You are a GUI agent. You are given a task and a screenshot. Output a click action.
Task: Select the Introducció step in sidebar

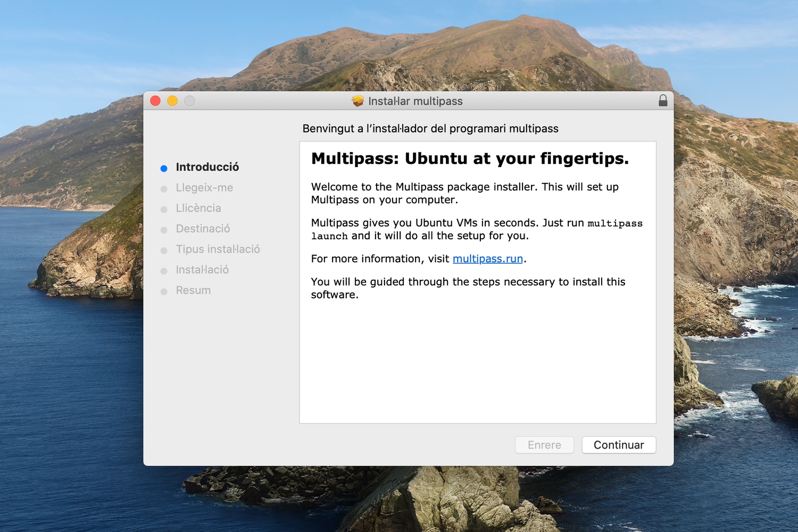(x=207, y=167)
